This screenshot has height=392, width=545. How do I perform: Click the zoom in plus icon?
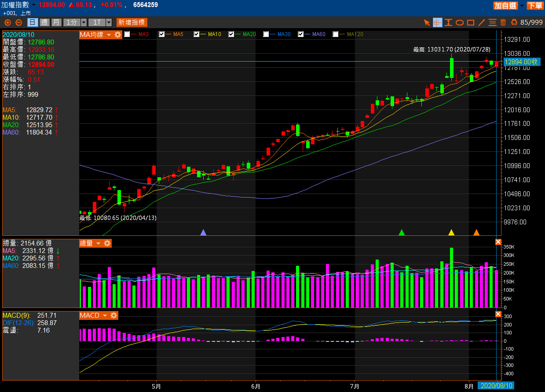coord(7,22)
